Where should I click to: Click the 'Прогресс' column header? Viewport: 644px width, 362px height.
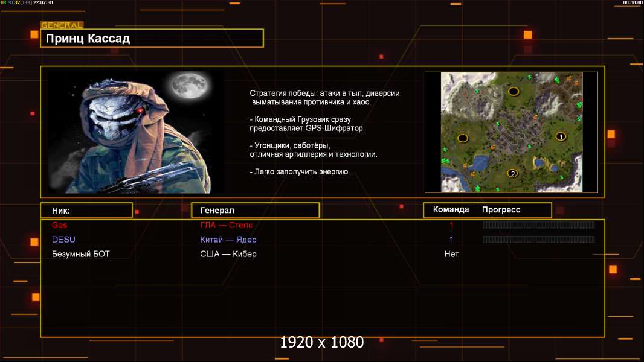(x=501, y=210)
